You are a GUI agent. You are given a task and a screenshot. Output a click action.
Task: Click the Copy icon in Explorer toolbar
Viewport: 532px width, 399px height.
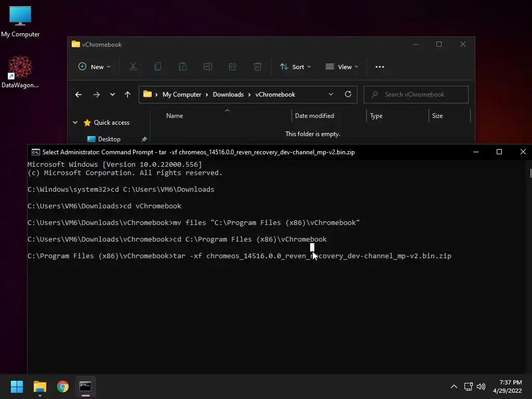(158, 67)
